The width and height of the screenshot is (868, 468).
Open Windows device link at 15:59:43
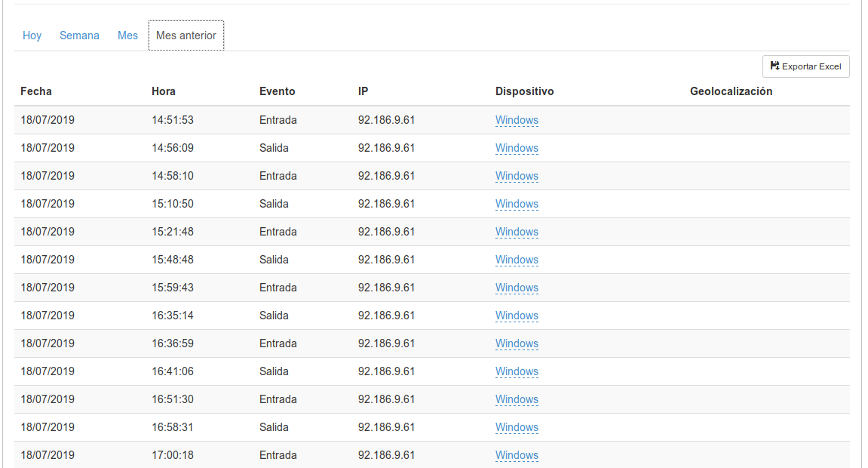(517, 288)
